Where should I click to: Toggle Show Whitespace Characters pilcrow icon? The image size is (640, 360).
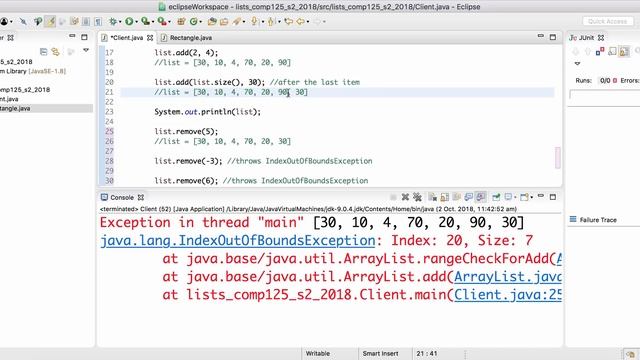[x=98, y=21]
